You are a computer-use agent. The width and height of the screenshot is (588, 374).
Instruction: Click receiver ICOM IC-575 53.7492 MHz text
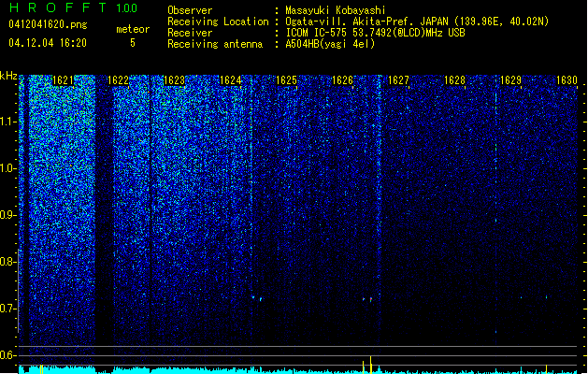tap(375, 33)
